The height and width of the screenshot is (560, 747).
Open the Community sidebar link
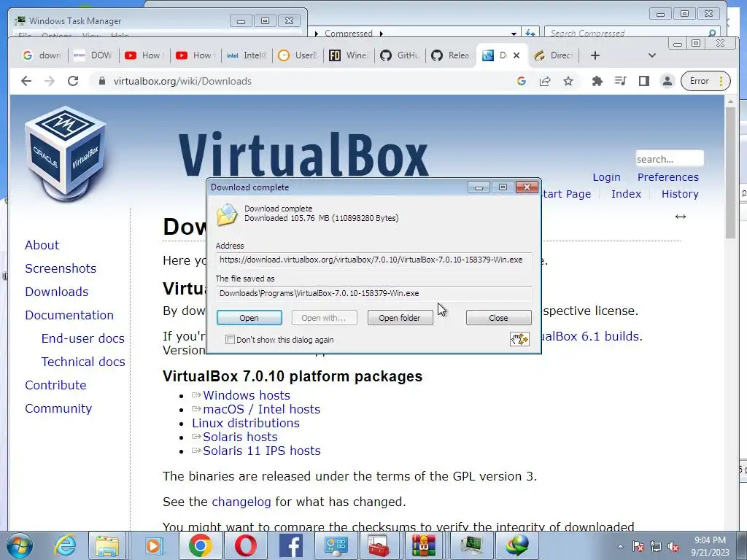58,408
